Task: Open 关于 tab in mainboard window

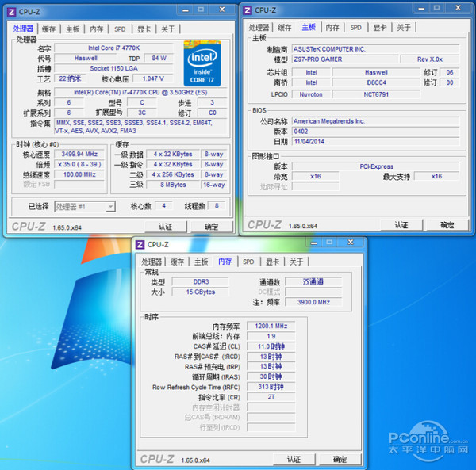Action: pyautogui.click(x=404, y=28)
